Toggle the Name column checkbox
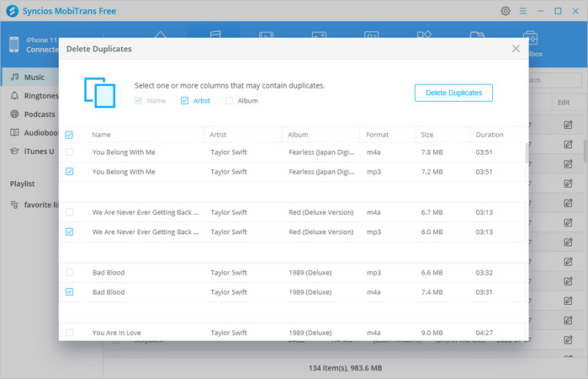 click(x=138, y=101)
